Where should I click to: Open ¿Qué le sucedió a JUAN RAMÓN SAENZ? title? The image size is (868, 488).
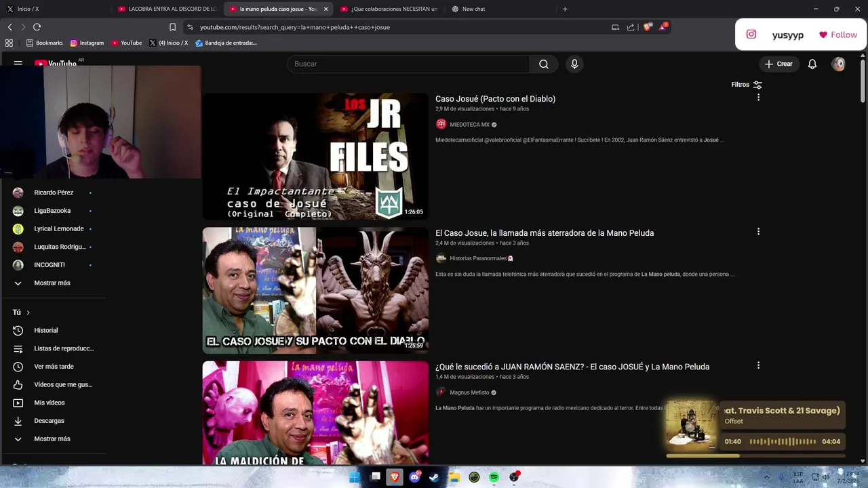point(572,367)
